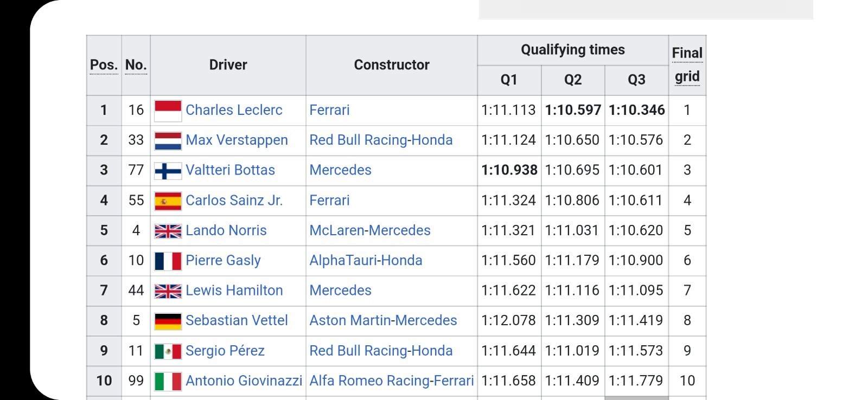Click the Mexican flag next to Sergio Pérez
The image size is (868, 400).
tap(168, 351)
